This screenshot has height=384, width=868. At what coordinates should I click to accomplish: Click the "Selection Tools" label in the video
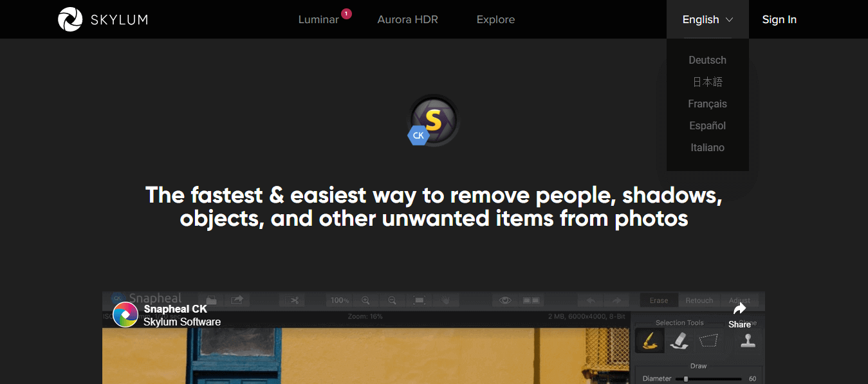(679, 323)
